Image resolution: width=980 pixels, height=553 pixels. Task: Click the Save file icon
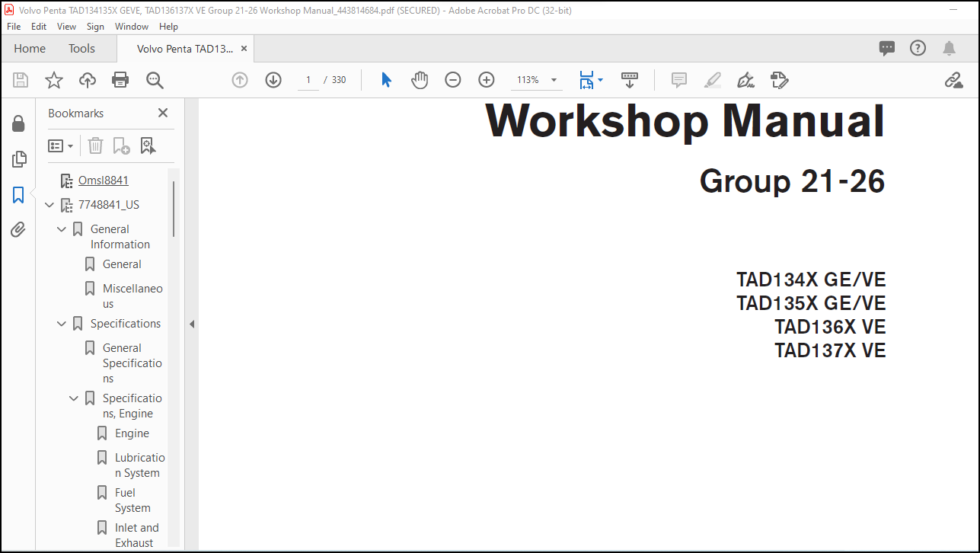click(21, 80)
